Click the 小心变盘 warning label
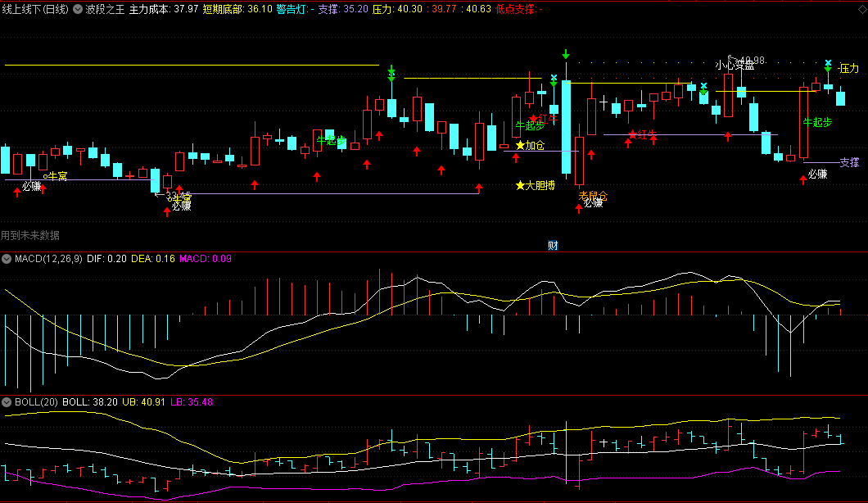 coord(734,65)
